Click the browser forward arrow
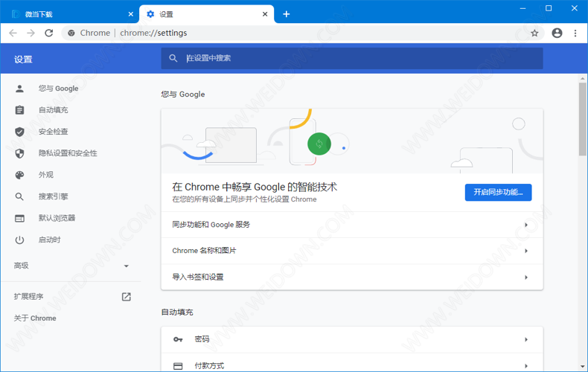 click(31, 33)
